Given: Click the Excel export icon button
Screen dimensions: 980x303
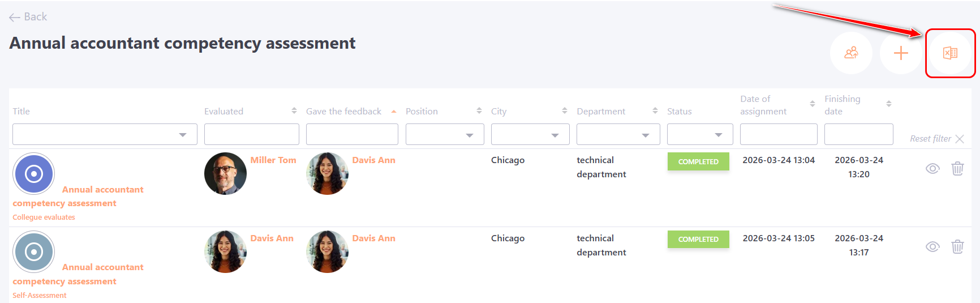Looking at the screenshot, I should pos(950,53).
